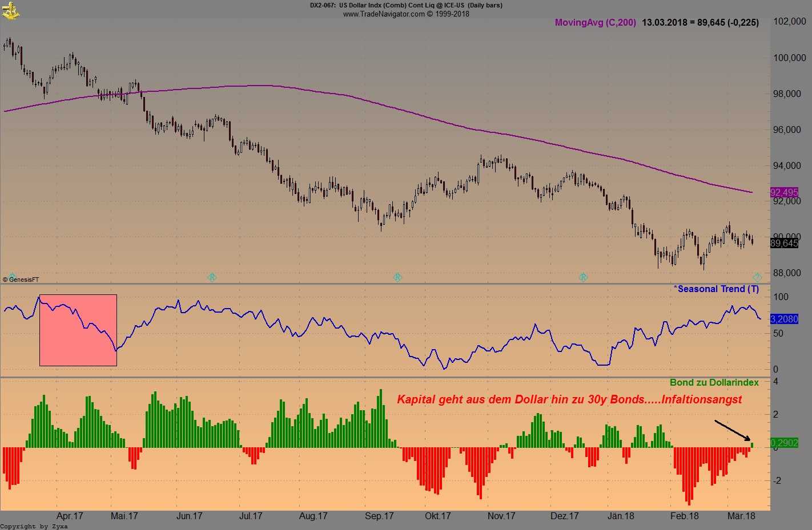Viewport: 812px width, 530px height.
Task: Select the R rollover diamond marker near Juni 17
Action: pos(211,277)
